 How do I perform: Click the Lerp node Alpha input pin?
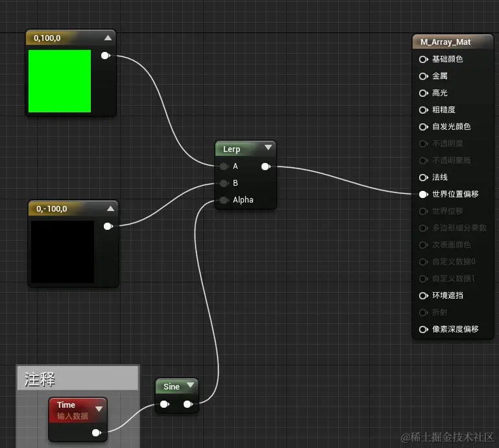[224, 200]
